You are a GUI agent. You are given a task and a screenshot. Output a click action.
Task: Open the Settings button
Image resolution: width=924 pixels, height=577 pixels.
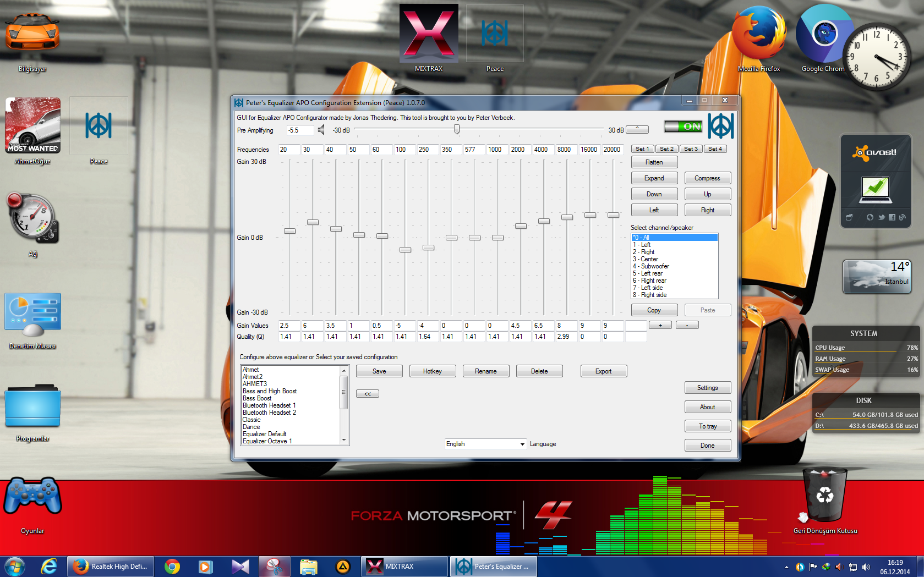(708, 388)
